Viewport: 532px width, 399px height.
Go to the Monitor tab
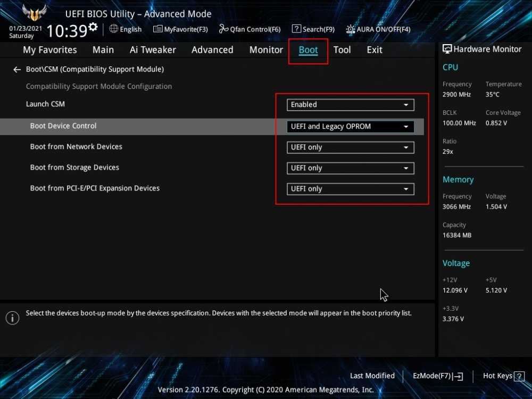click(x=266, y=50)
